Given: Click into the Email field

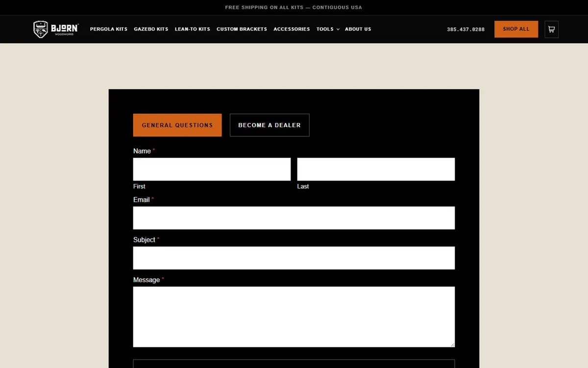Looking at the screenshot, I should [x=294, y=218].
